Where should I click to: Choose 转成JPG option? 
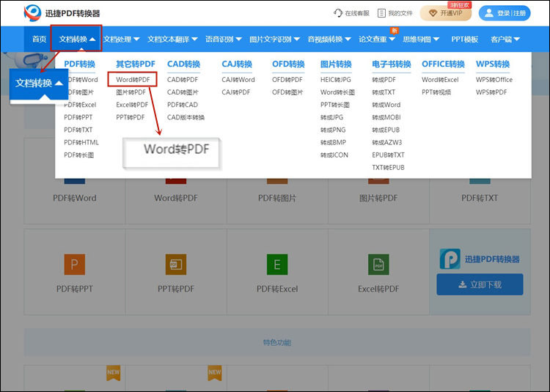[331, 117]
